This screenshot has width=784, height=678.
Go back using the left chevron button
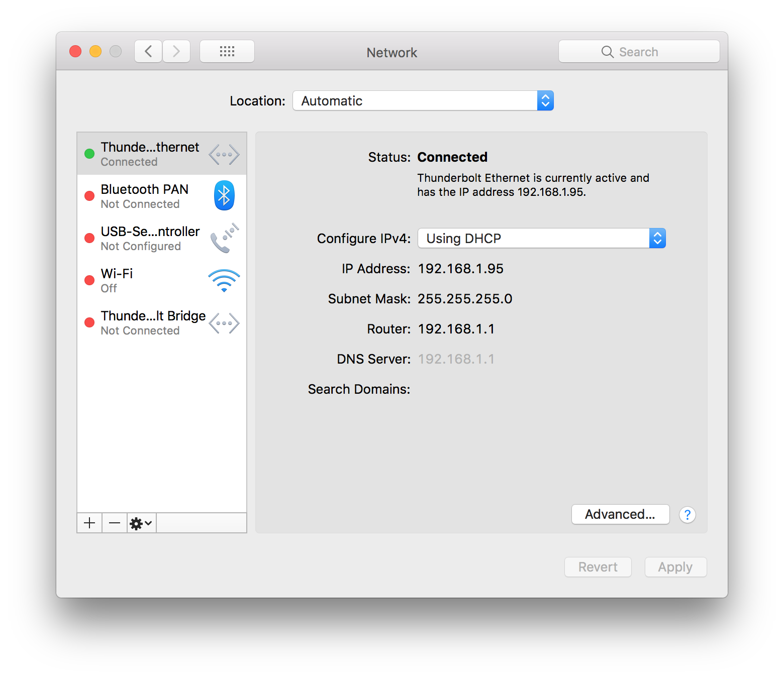coord(148,51)
